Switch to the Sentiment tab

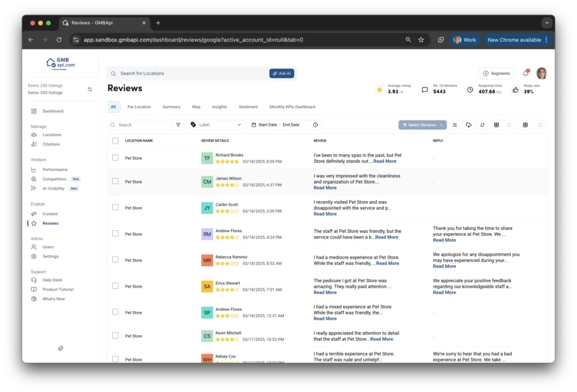coord(248,107)
